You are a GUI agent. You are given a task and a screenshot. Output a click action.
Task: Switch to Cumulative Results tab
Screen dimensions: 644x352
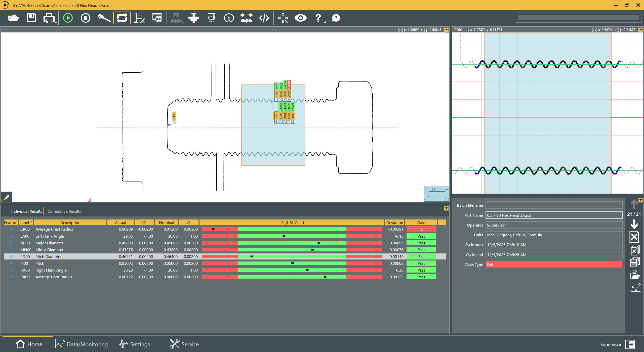[64, 211]
